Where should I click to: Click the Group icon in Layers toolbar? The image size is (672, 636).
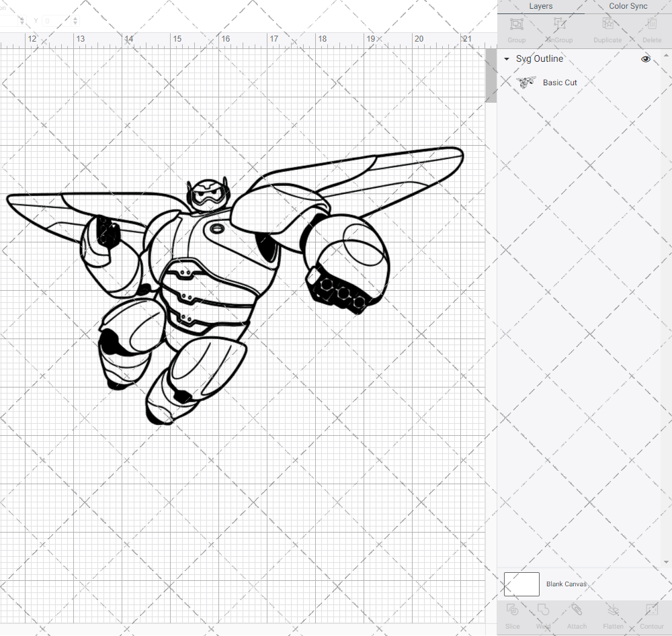516,24
